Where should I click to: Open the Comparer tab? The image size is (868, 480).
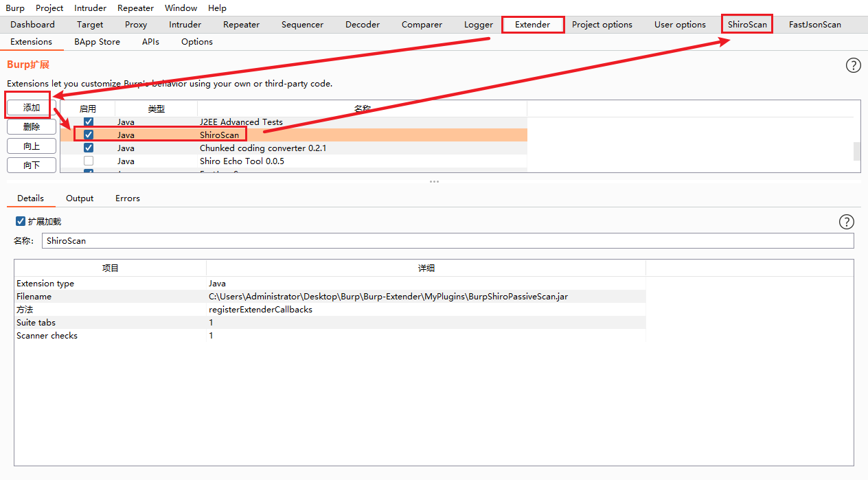click(x=422, y=25)
